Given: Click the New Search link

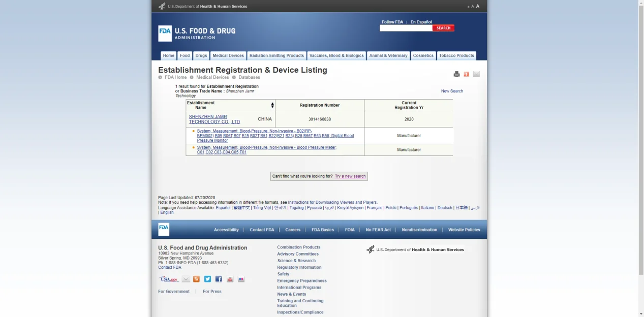Looking at the screenshot, I should tap(452, 91).
